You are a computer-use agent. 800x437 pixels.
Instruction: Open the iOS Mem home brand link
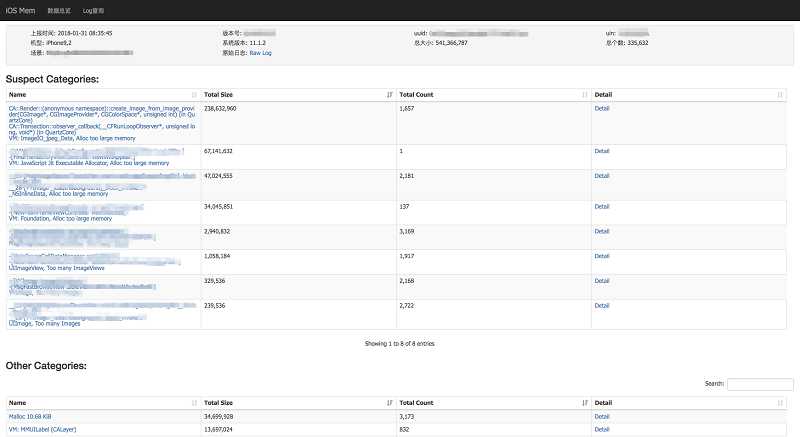pos(20,10)
